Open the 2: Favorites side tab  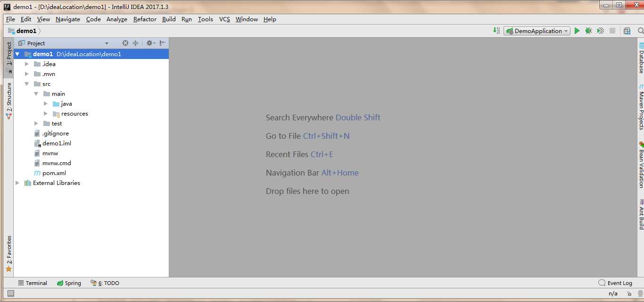[8, 254]
